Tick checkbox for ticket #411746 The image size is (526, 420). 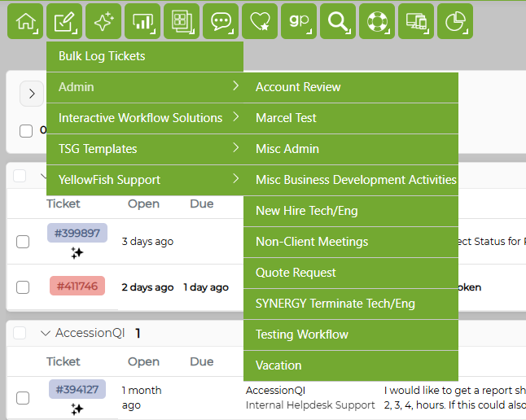23,287
